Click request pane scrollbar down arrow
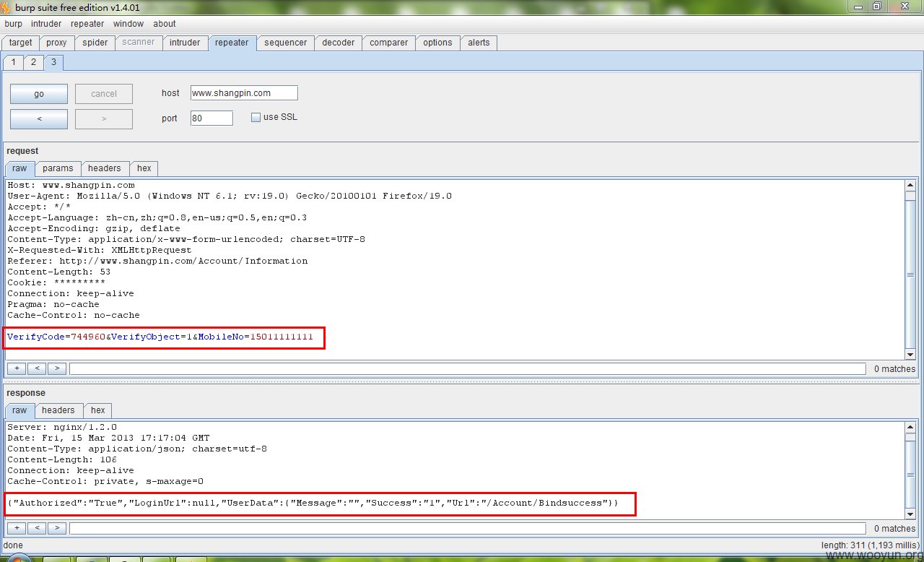The width and height of the screenshot is (924, 562). (x=910, y=354)
